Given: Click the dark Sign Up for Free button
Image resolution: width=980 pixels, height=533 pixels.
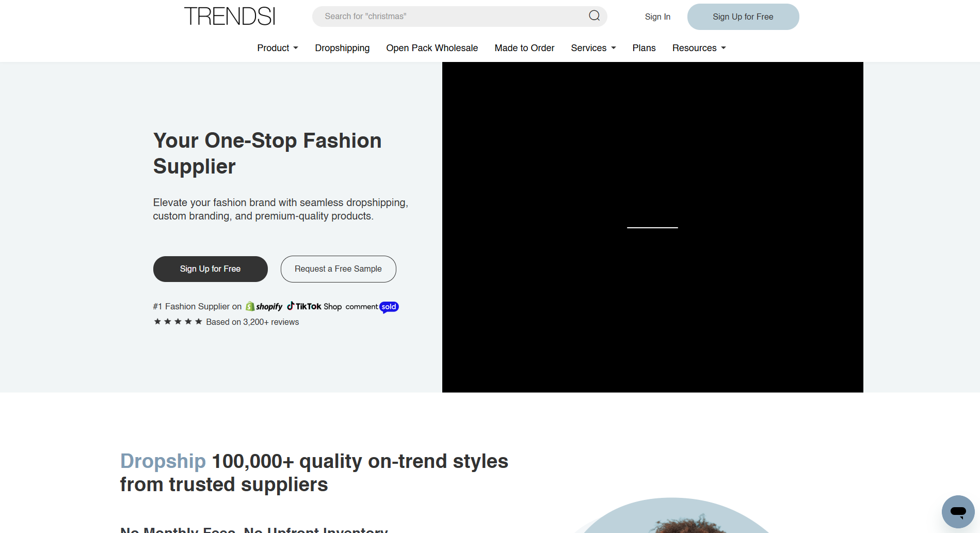Looking at the screenshot, I should click(x=210, y=269).
